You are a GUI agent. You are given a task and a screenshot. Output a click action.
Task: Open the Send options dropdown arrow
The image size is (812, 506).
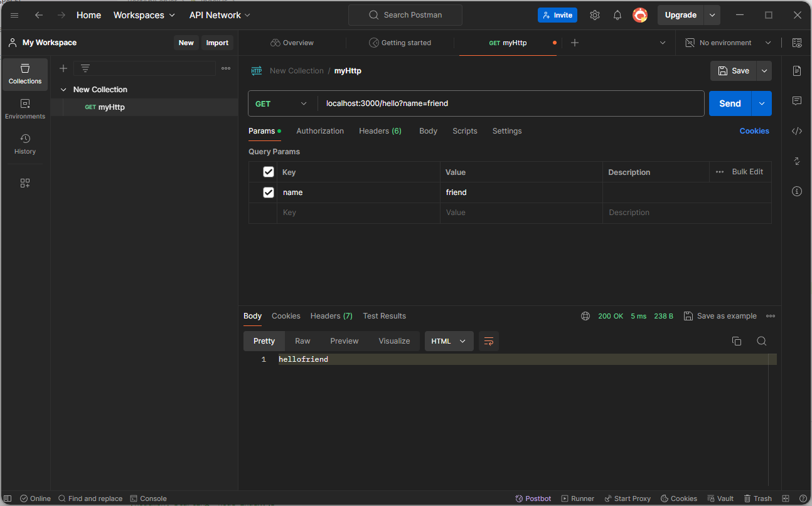pos(762,103)
